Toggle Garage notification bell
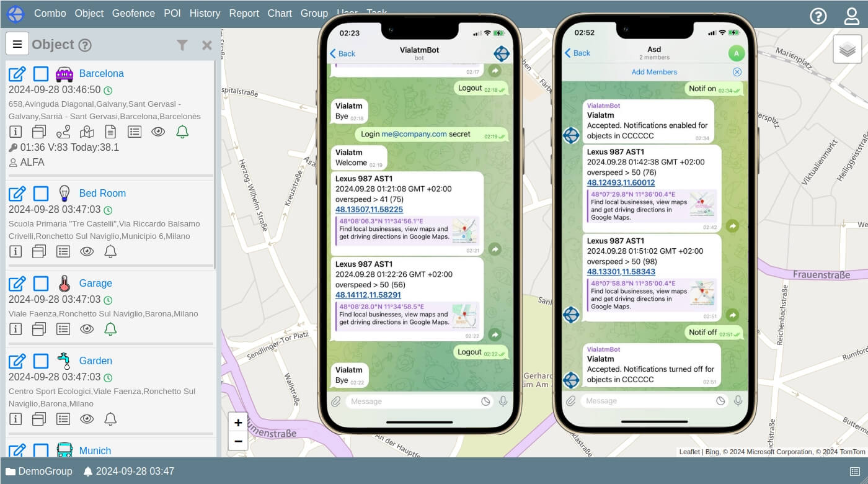The image size is (868, 484). click(x=110, y=329)
